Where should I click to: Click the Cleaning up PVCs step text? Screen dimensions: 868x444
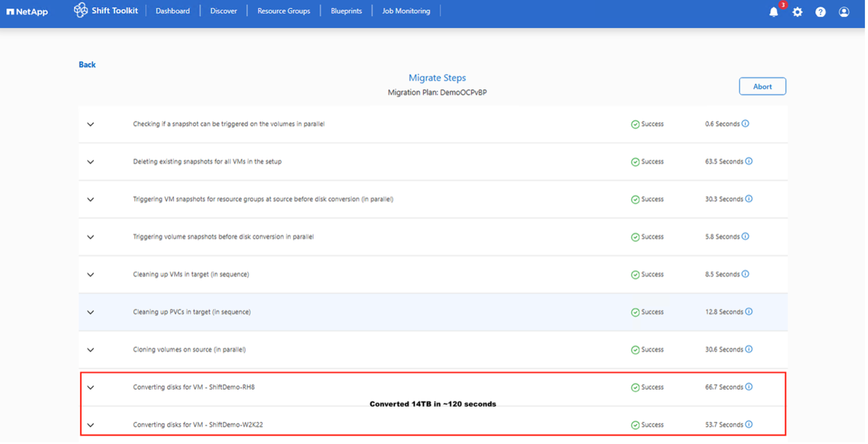click(191, 312)
